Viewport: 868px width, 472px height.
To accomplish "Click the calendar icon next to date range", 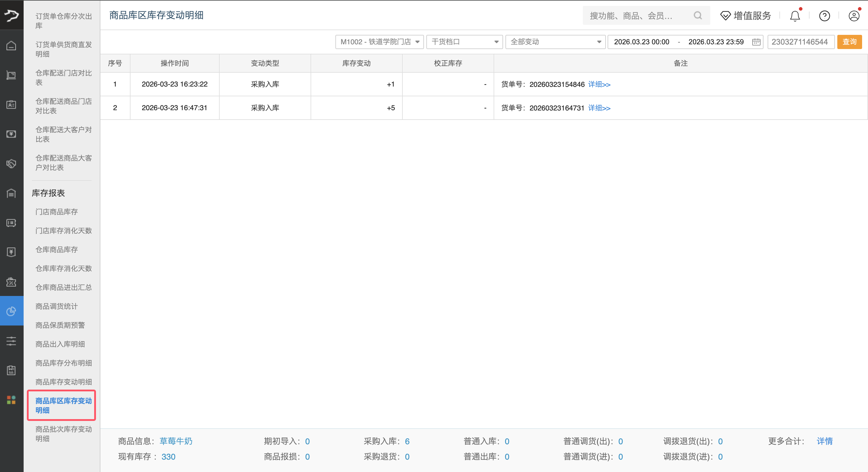I will pyautogui.click(x=756, y=41).
